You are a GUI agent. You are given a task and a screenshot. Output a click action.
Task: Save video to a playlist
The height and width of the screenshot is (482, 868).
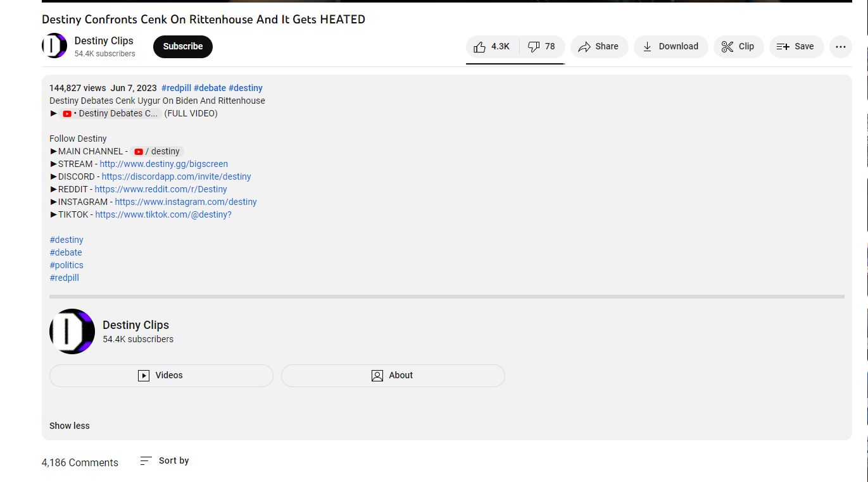796,47
